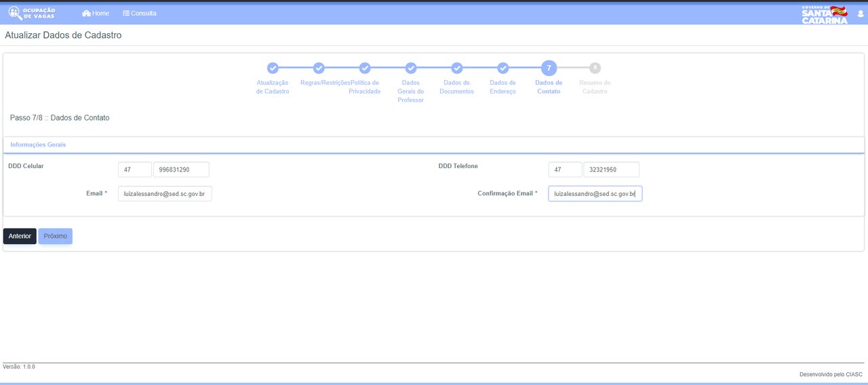Click into the Email field
Image resolution: width=868 pixels, height=385 pixels.
165,194
